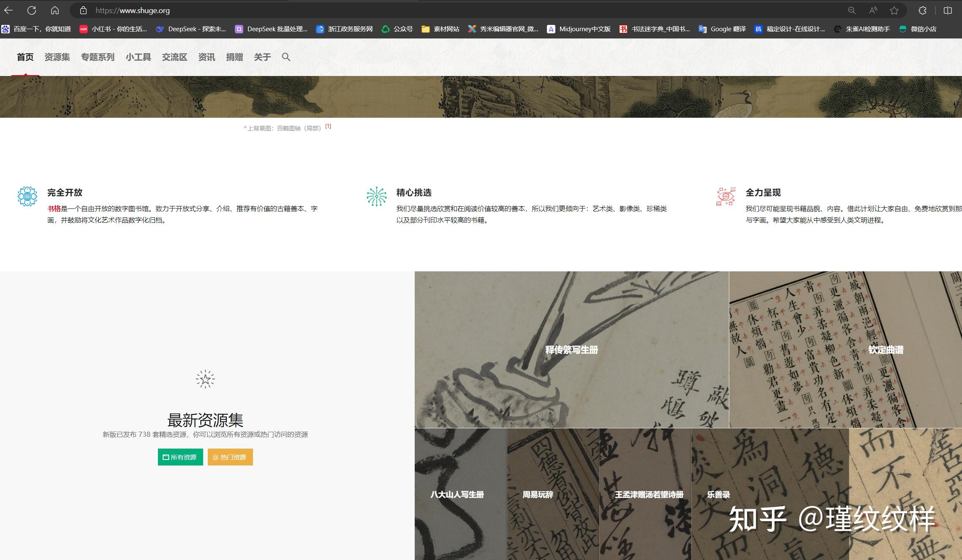Open the 专题系列 menu item
Image resolution: width=962 pixels, height=560 pixels.
pyautogui.click(x=98, y=57)
